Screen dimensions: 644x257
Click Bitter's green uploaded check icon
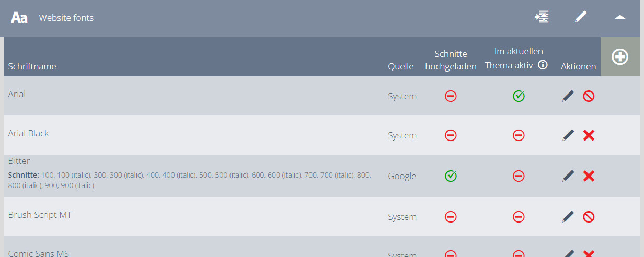[451, 176]
